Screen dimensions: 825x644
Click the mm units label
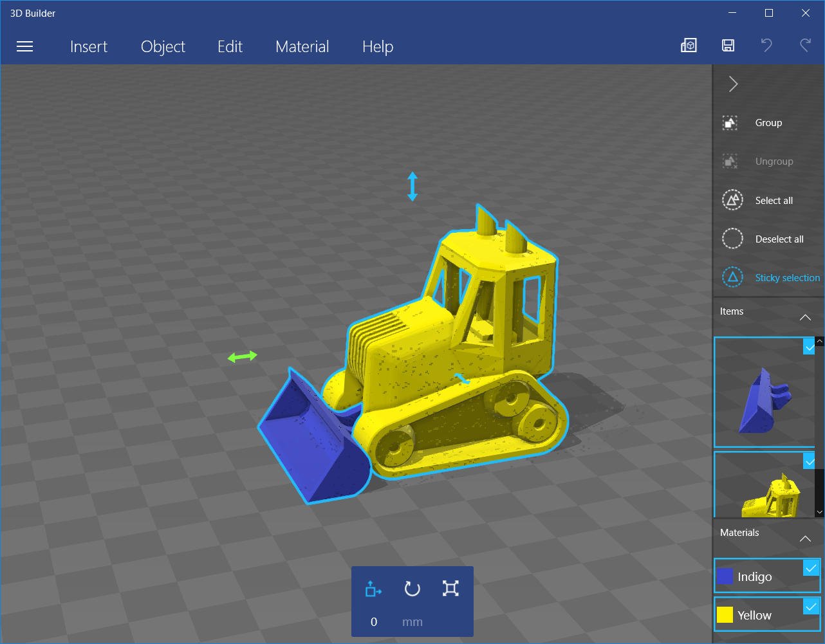pyautogui.click(x=412, y=622)
